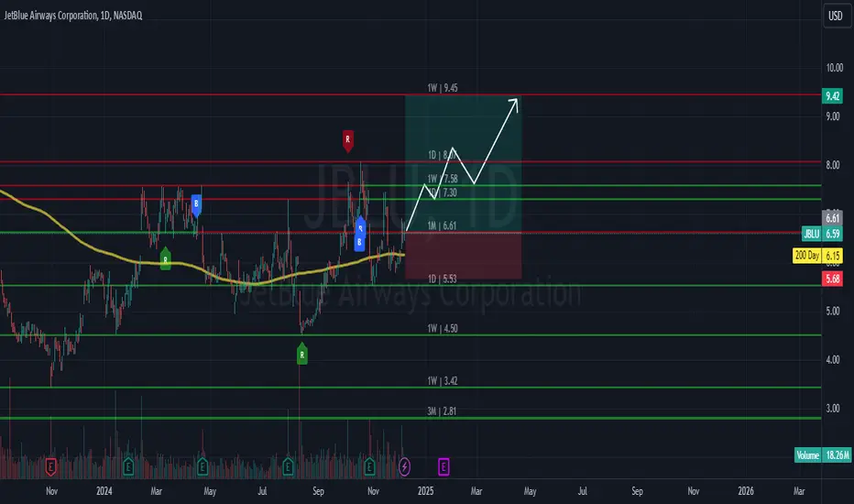Click the 1W | 9.45 level label

(443, 88)
